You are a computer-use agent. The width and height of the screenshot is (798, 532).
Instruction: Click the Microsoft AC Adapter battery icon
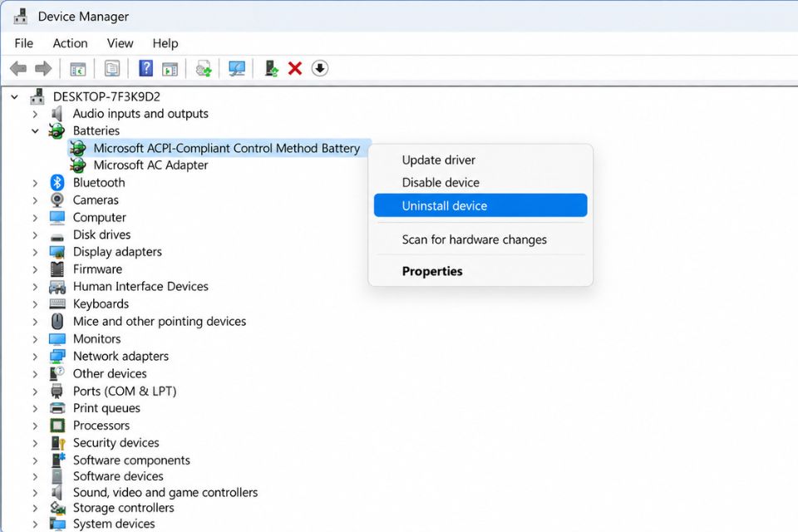pos(78,165)
